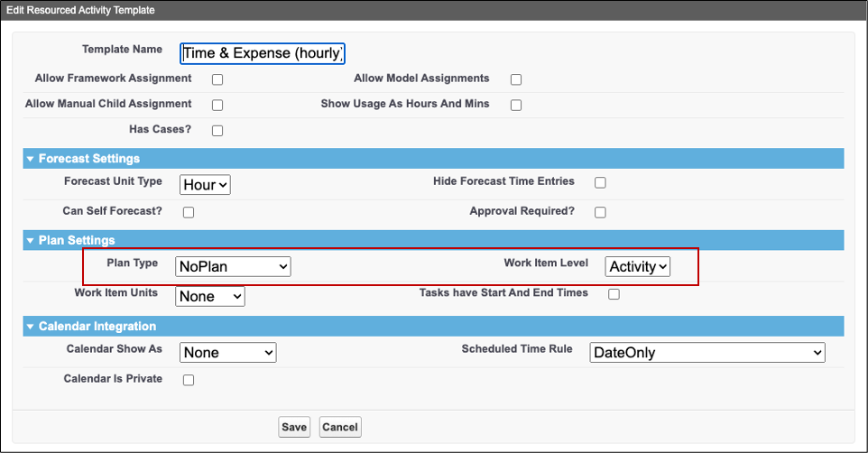Open the Work Item Level dropdown
The height and width of the screenshot is (453, 868).
click(x=638, y=266)
